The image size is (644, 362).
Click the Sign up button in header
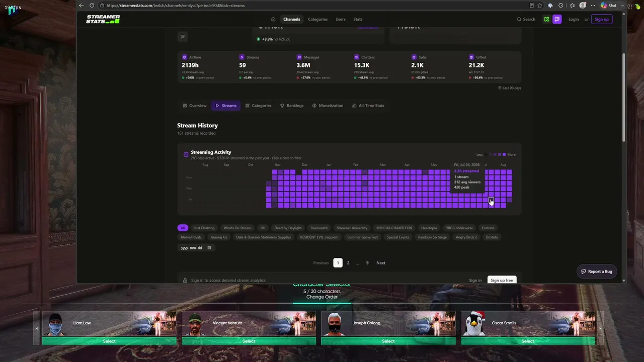click(602, 19)
